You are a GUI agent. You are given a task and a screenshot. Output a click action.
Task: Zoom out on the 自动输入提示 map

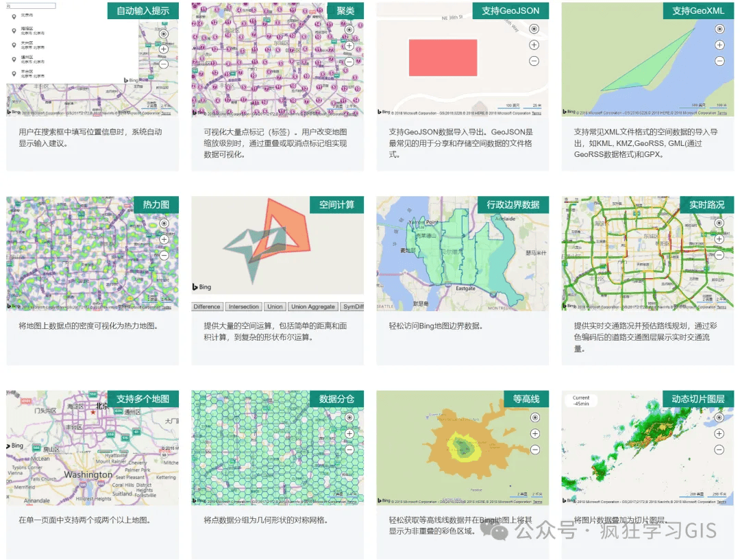click(164, 64)
